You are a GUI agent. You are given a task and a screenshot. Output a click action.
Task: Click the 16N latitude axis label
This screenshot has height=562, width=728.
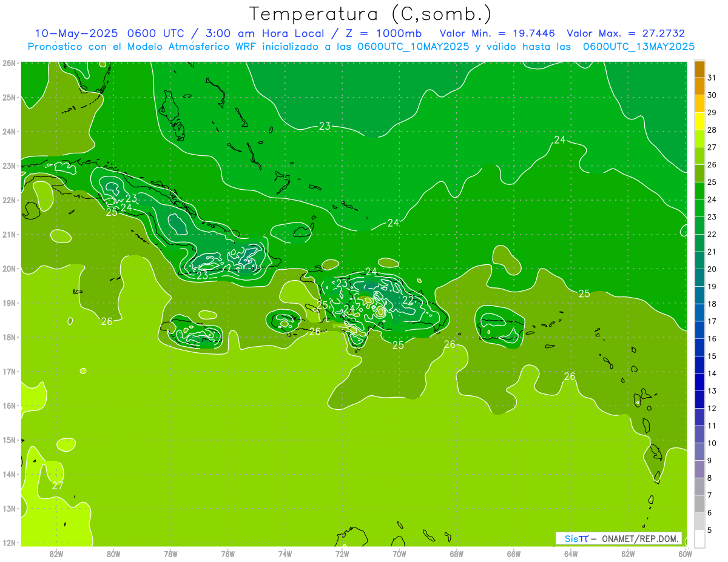click(9, 406)
